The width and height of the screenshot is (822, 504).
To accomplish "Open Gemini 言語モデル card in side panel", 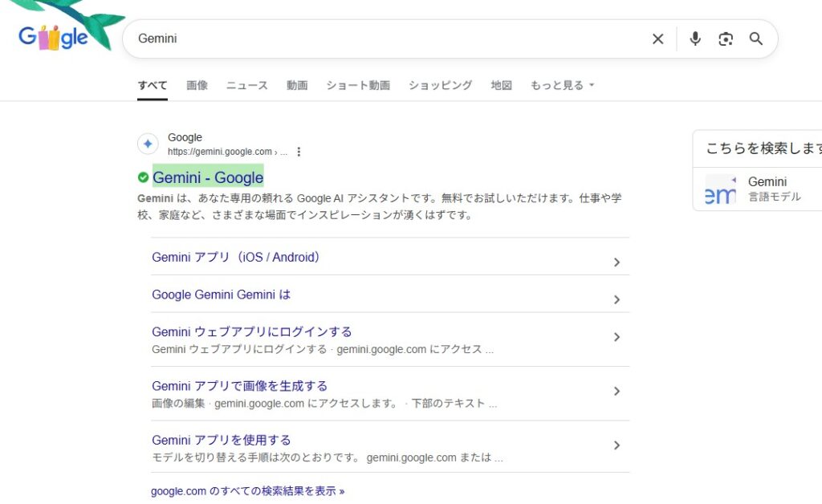I will click(x=758, y=189).
